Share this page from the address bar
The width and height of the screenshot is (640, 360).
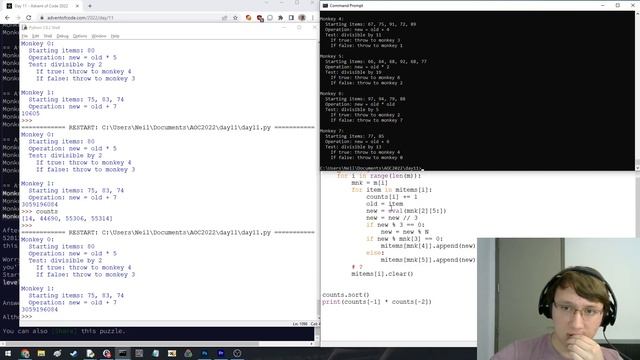[224, 18]
